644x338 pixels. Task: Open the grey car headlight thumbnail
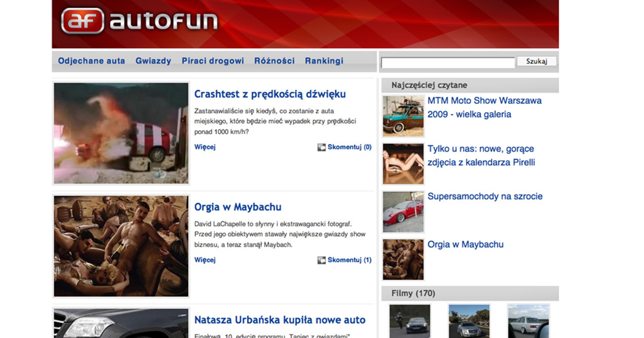(121, 323)
